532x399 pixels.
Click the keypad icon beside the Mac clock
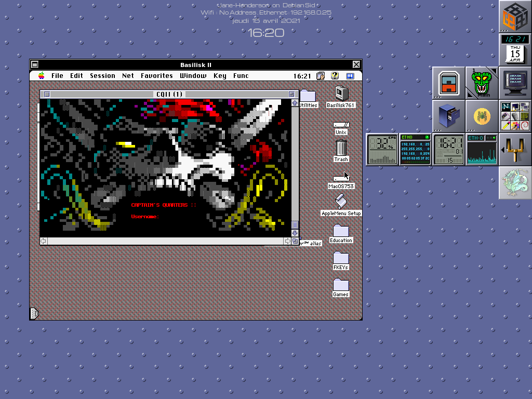pyautogui.click(x=321, y=76)
